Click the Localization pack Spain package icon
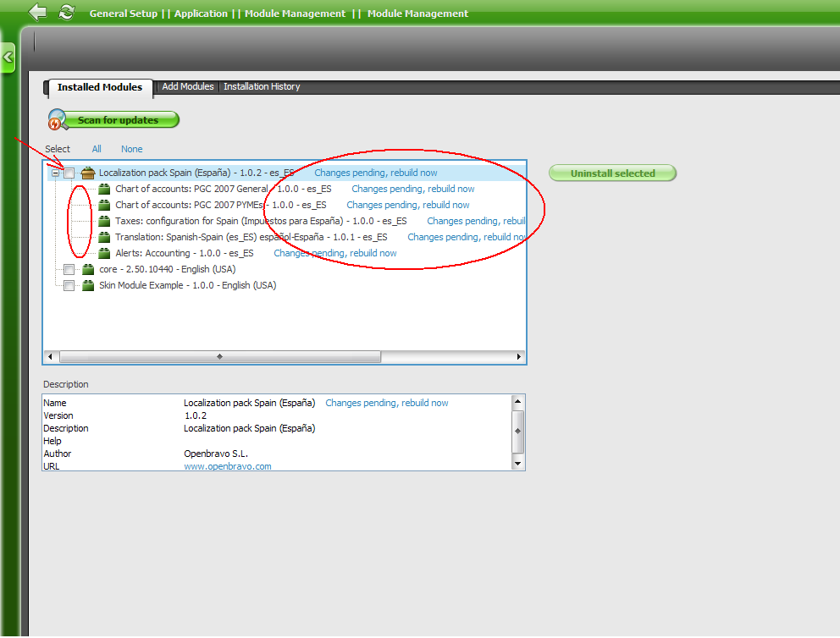The width and height of the screenshot is (840, 638). point(88,173)
